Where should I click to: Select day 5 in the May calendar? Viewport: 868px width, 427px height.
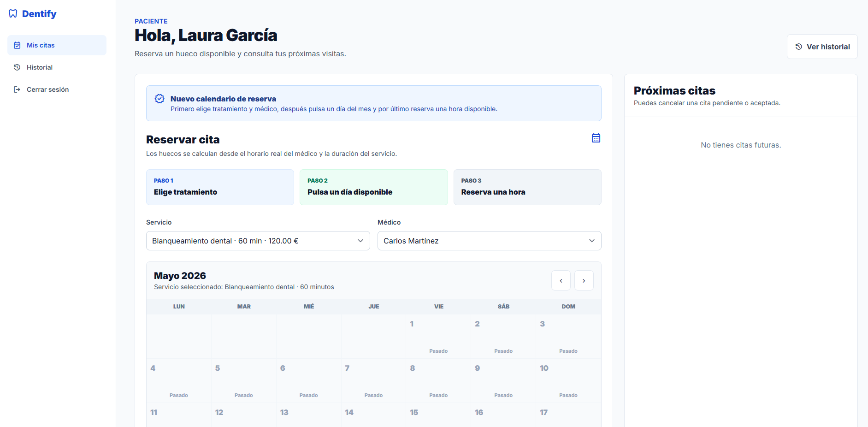pos(244,381)
